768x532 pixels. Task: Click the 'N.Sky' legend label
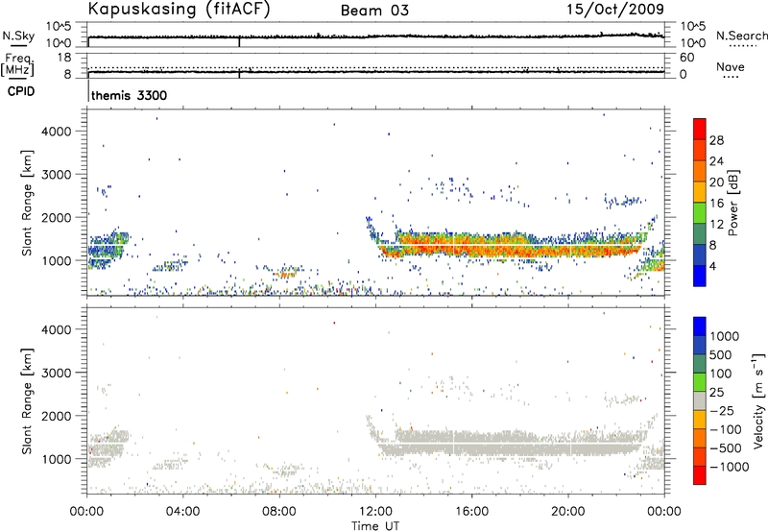pos(18,36)
